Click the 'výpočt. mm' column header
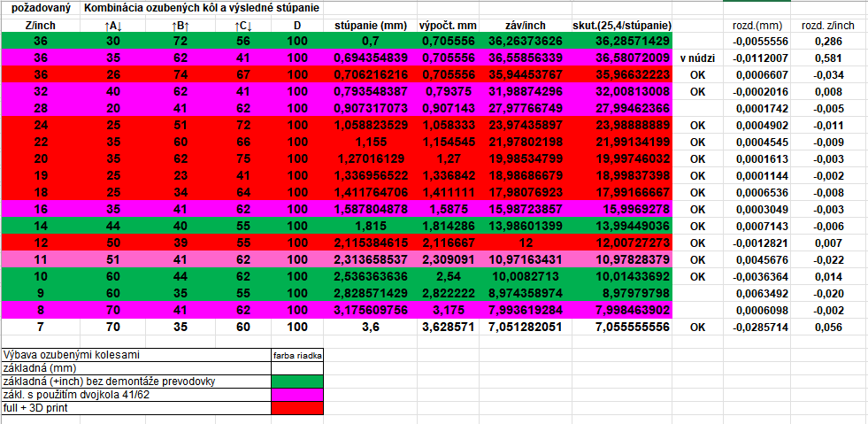The image size is (868, 424). pos(448,25)
